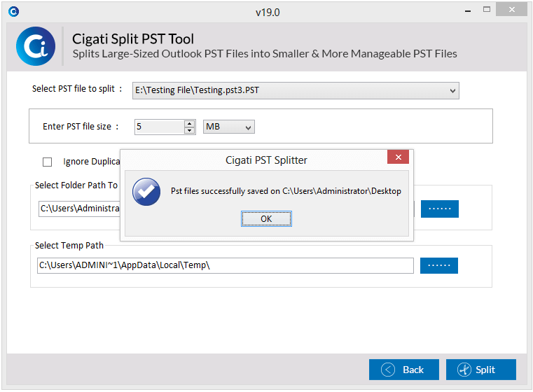Screen dimensions: 533x392
Task: Click the Cigati logo in header banner
Action: click(36, 46)
